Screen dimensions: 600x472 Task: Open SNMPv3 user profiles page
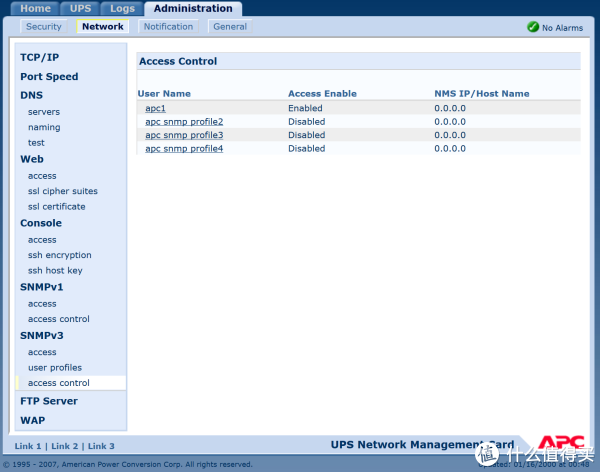55,368
